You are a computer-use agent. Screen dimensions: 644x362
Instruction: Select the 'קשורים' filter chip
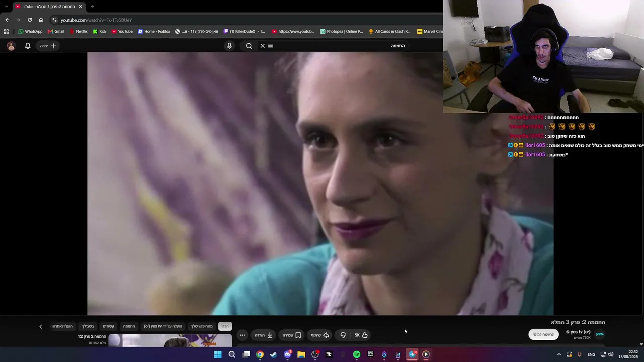(108, 326)
